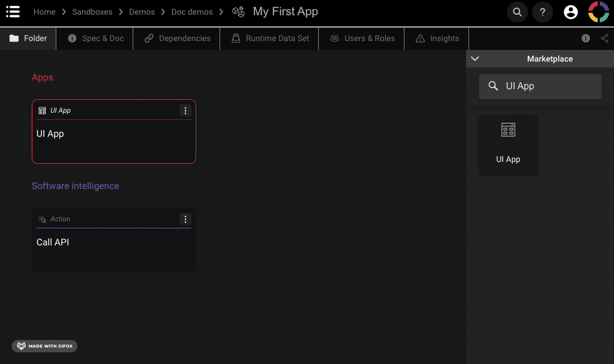
Task: Collapse the Marketplace panel chevron
Action: coord(475,59)
